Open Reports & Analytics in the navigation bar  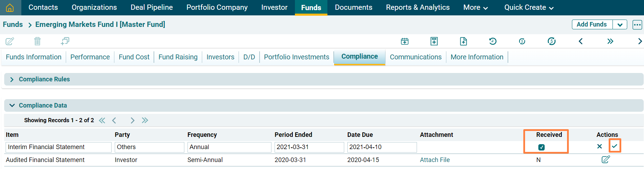(x=418, y=7)
